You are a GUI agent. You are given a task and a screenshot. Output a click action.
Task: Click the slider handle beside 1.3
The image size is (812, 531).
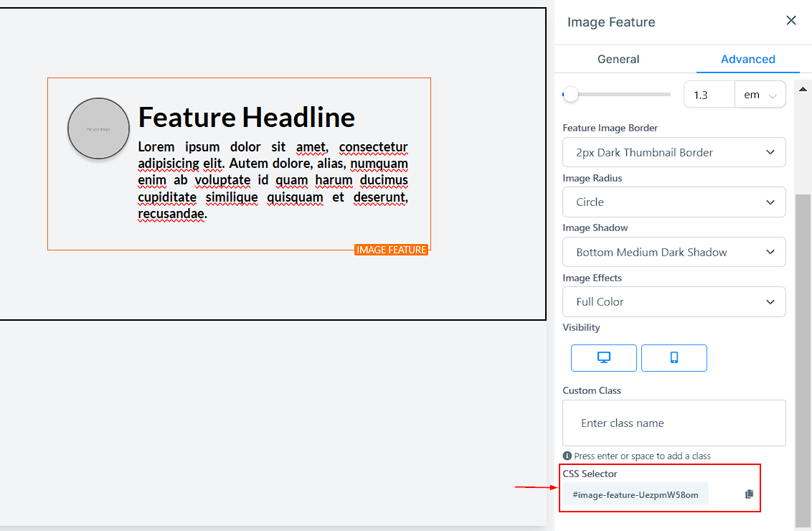(x=571, y=94)
